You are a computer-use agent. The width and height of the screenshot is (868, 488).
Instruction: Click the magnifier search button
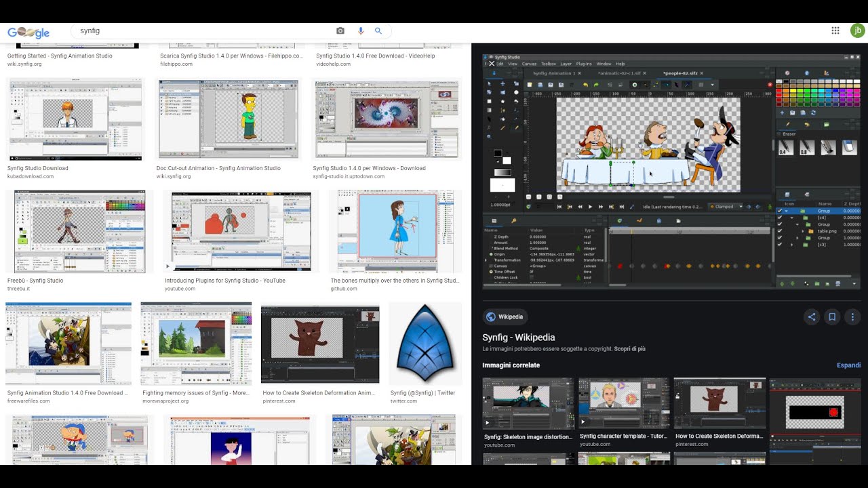(x=378, y=31)
